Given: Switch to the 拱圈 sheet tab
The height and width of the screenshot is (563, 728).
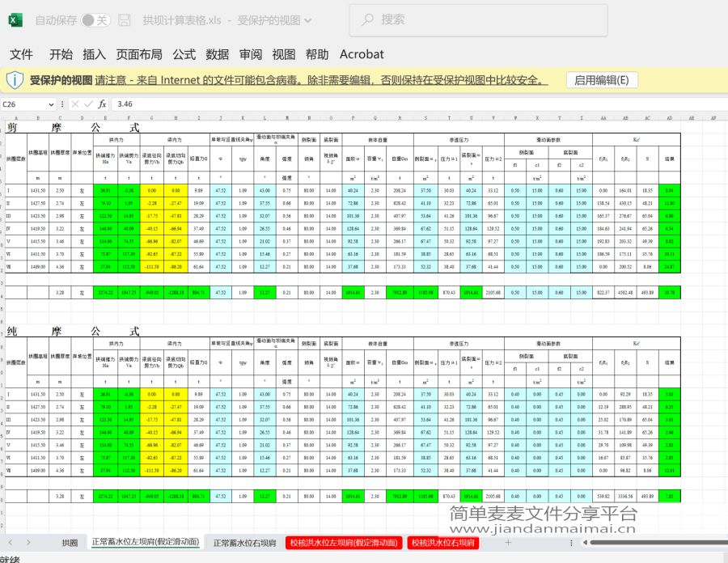Looking at the screenshot, I should (x=70, y=543).
